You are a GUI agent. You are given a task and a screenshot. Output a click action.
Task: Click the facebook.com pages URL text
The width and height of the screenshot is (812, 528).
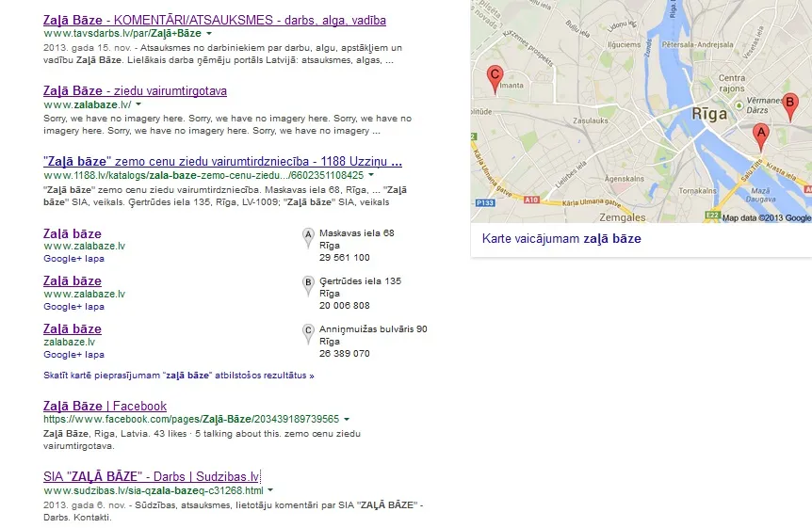(x=191, y=420)
